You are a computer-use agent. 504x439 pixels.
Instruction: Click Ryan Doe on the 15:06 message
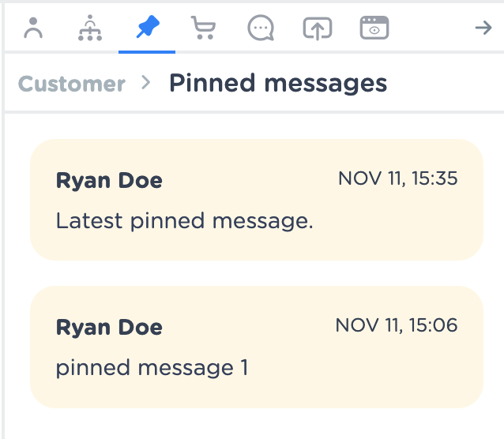pos(109,328)
